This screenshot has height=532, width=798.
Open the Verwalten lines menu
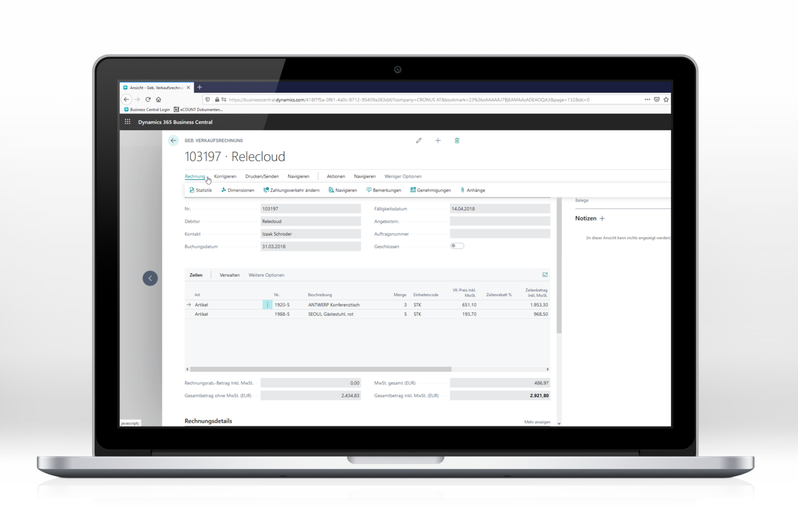(229, 275)
